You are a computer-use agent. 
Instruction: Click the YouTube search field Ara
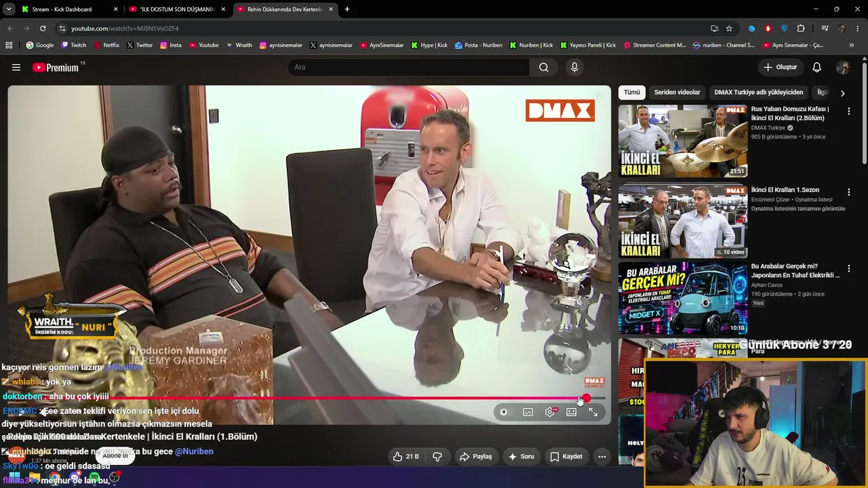[409, 67]
